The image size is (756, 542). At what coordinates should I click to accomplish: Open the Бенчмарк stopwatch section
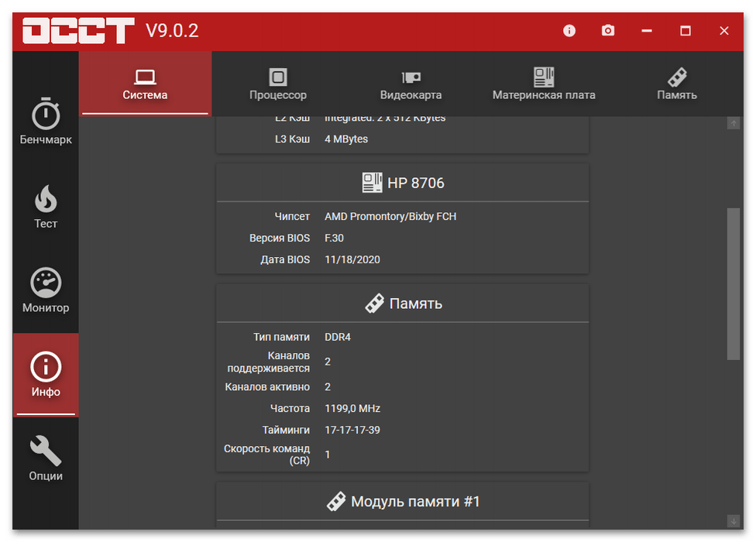click(46, 122)
